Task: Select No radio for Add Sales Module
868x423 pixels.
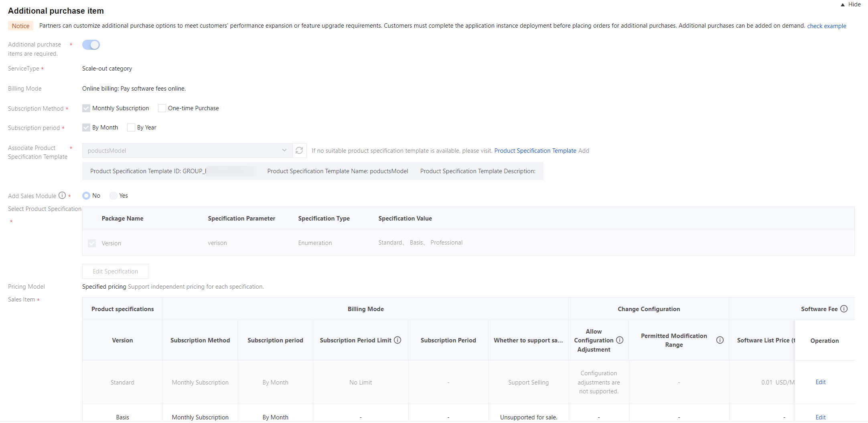Action: 86,196
